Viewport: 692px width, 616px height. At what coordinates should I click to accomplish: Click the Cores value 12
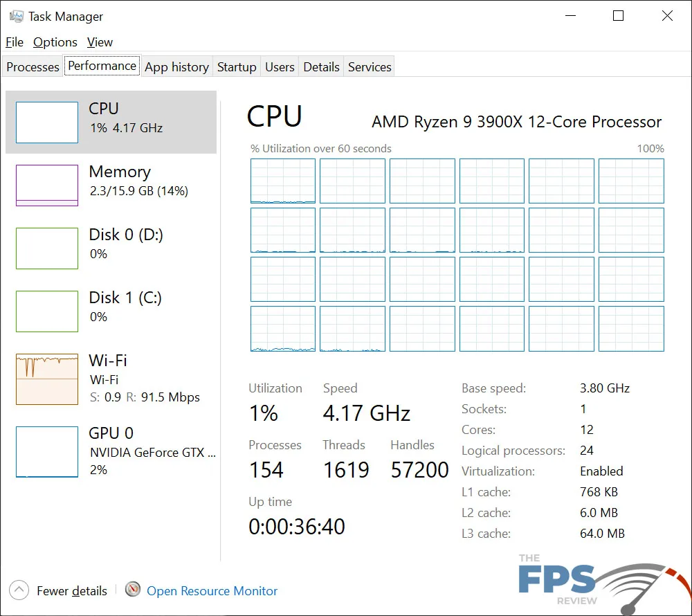(587, 430)
